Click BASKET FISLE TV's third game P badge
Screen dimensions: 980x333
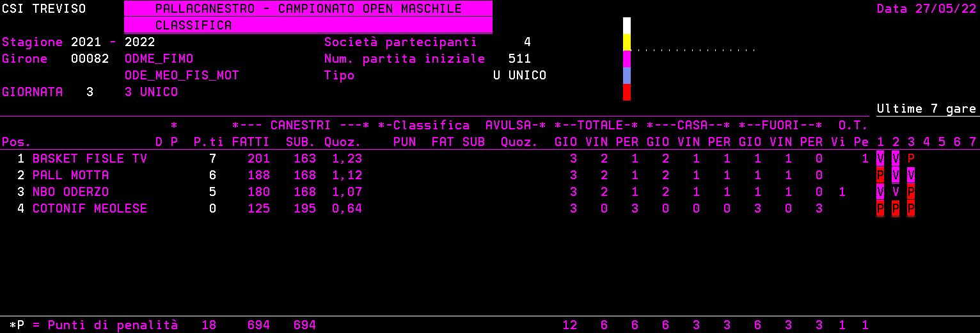(x=911, y=159)
